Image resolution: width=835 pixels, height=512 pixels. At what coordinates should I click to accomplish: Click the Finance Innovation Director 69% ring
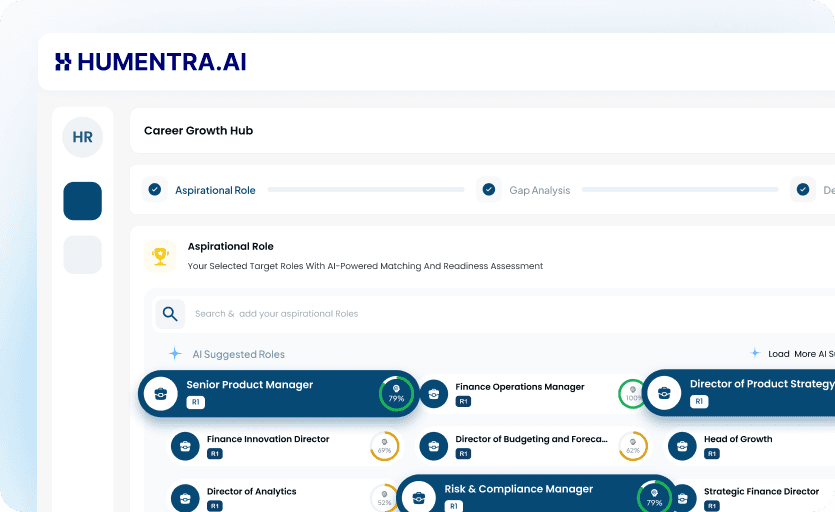click(384, 446)
